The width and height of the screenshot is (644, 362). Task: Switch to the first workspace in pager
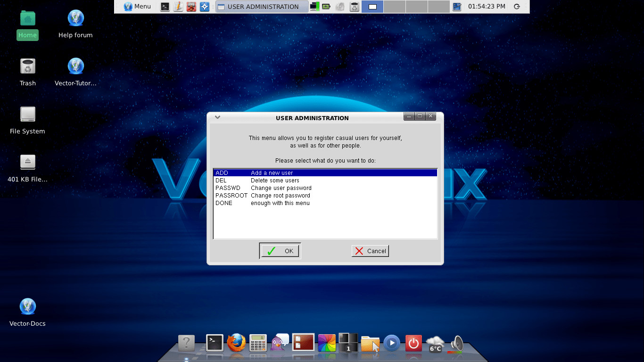pyautogui.click(x=372, y=7)
